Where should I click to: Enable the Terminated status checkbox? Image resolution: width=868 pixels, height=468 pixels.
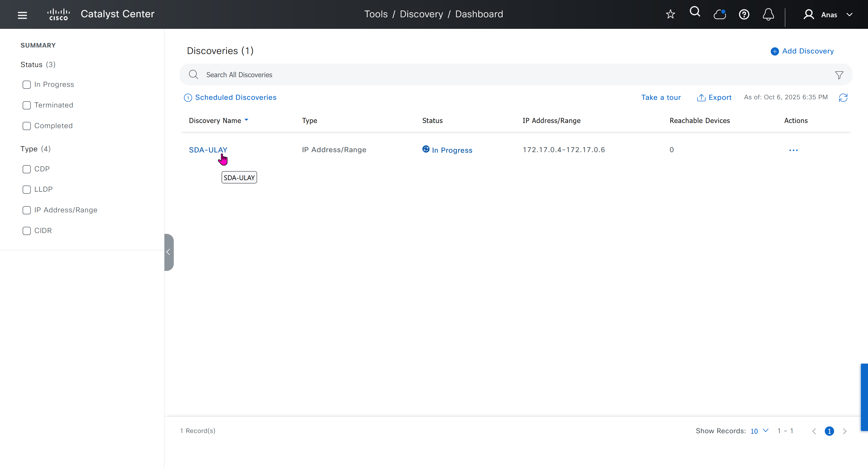click(x=27, y=105)
